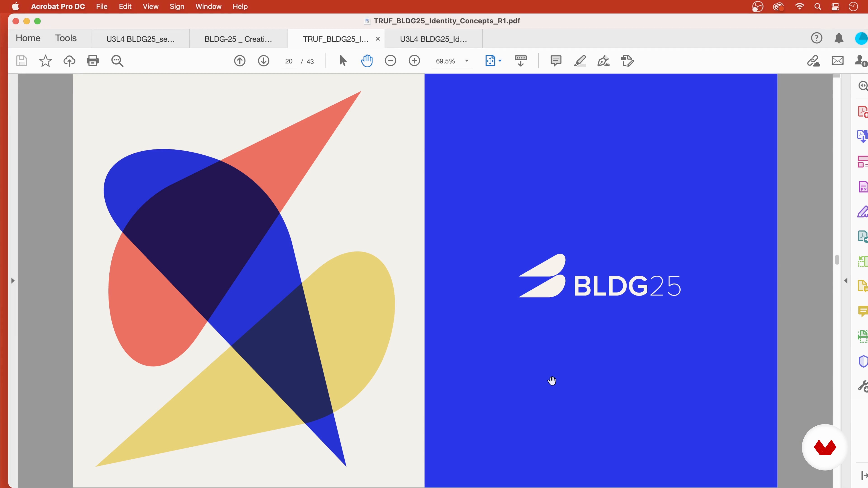
Task: Switch to BLDG-25 _ Creati... tab
Action: pyautogui.click(x=238, y=39)
